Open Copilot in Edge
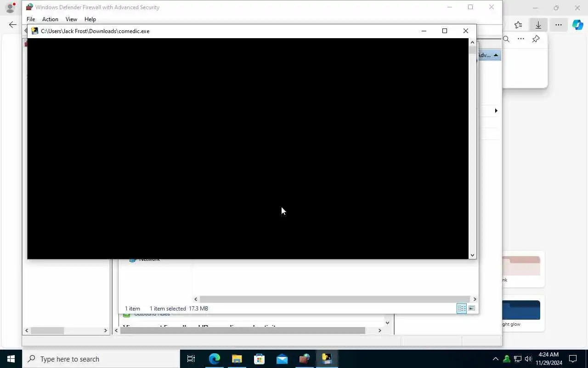 pyautogui.click(x=577, y=25)
